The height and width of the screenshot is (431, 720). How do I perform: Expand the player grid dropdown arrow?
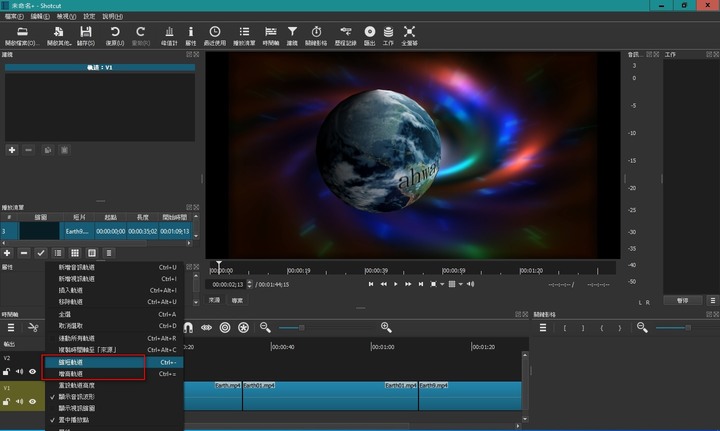point(461,284)
